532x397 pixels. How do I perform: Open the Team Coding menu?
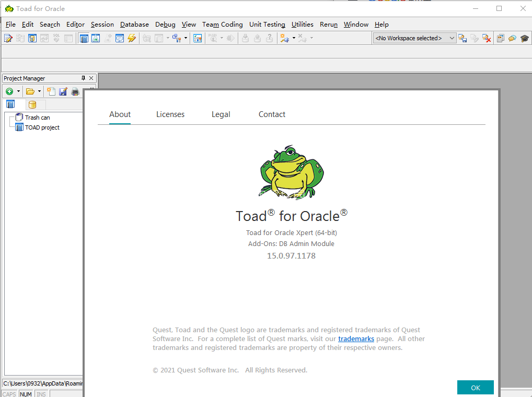(222, 25)
